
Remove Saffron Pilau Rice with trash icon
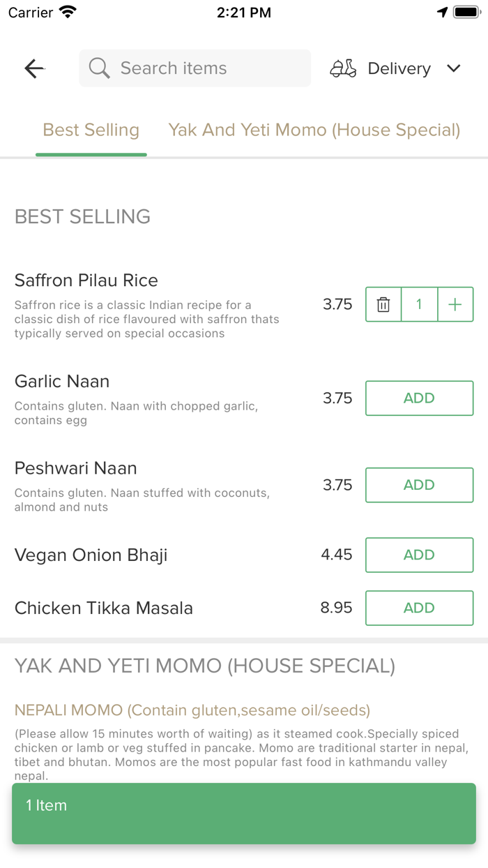[x=383, y=304]
